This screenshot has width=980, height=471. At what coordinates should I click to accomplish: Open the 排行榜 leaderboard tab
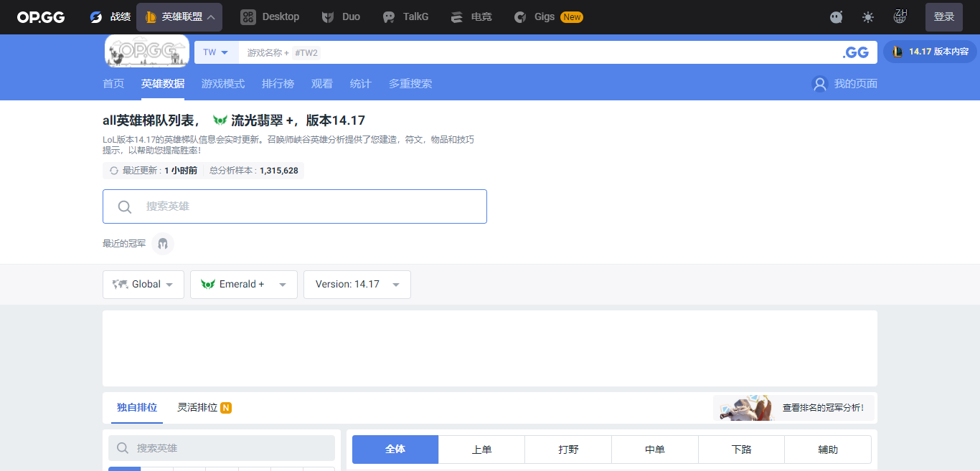(x=278, y=84)
